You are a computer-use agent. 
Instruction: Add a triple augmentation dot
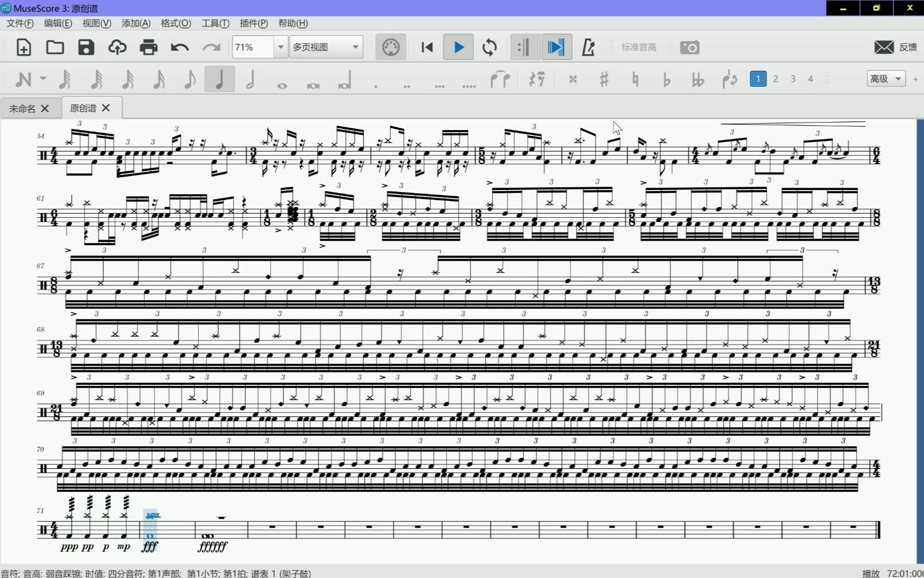point(440,85)
